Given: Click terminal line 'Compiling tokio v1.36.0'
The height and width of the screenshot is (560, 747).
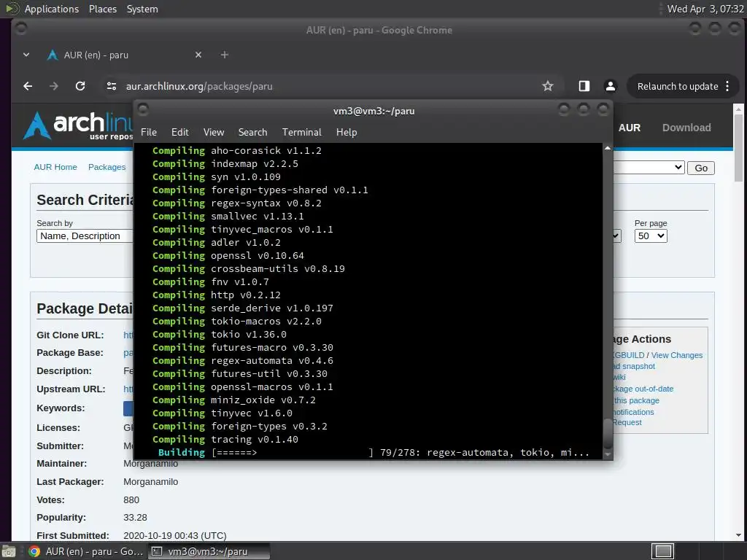Looking at the screenshot, I should (x=219, y=334).
